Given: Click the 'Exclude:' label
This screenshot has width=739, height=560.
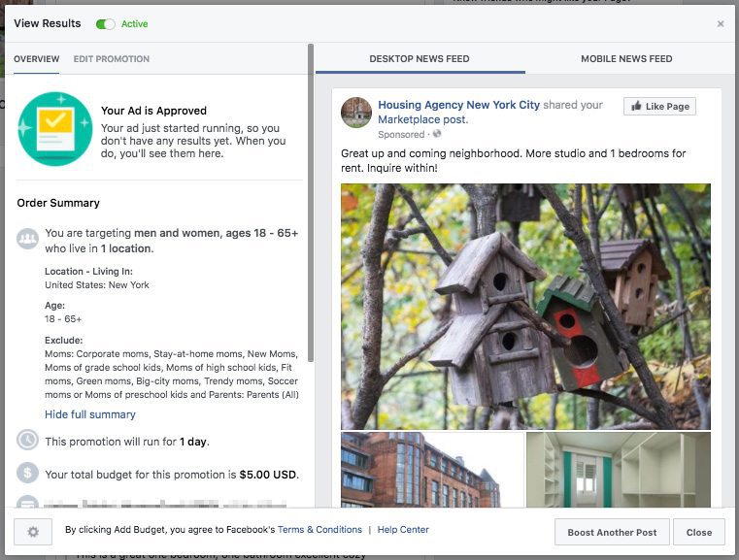Looking at the screenshot, I should [64, 340].
